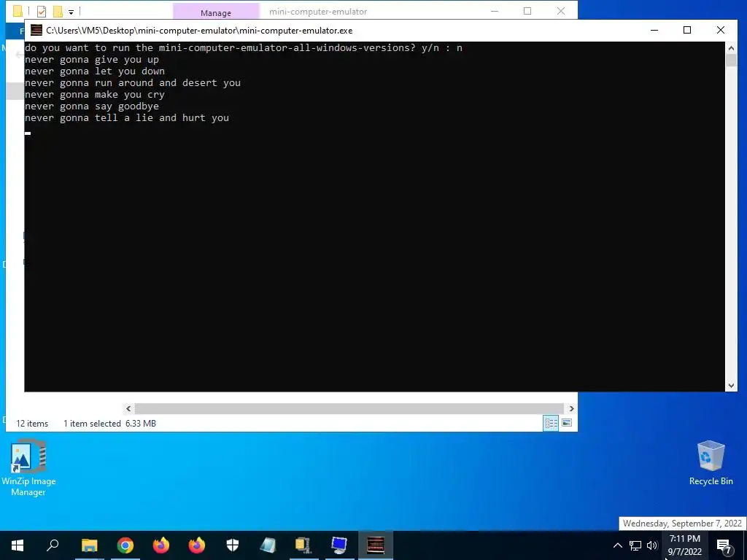Open the notepad-like taskbar app icon
This screenshot has height=560, width=747.
click(x=268, y=545)
